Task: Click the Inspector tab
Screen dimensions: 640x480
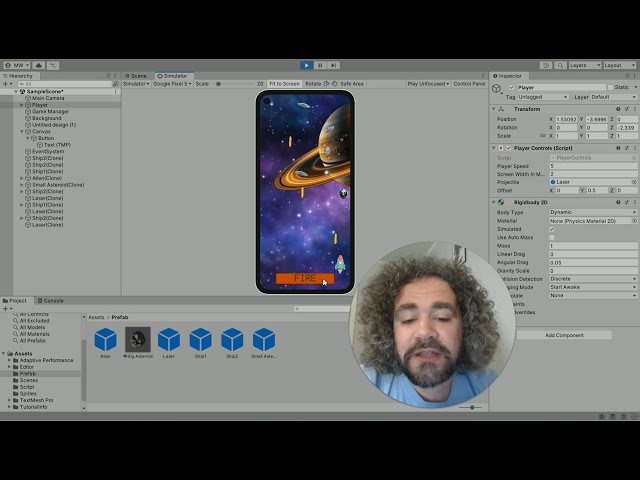Action: tap(507, 76)
